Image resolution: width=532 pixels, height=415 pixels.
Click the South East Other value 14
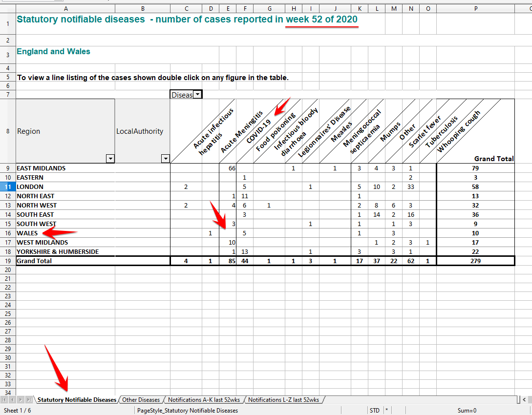377,215
